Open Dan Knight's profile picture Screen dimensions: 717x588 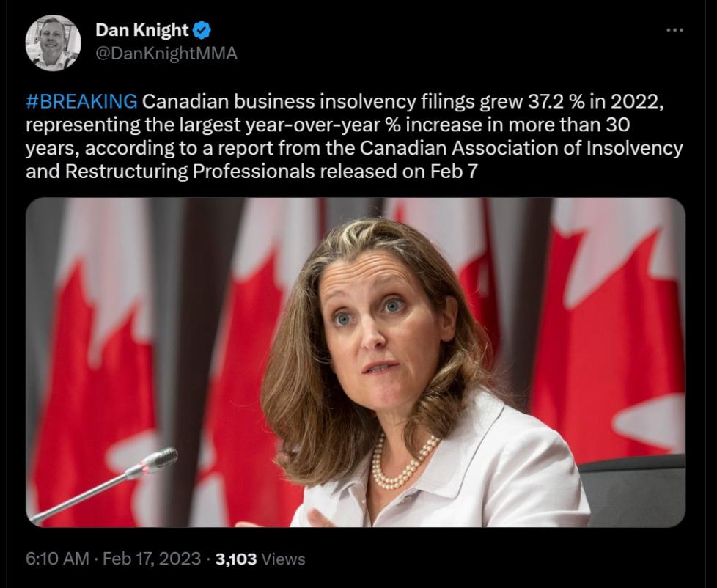coord(53,43)
